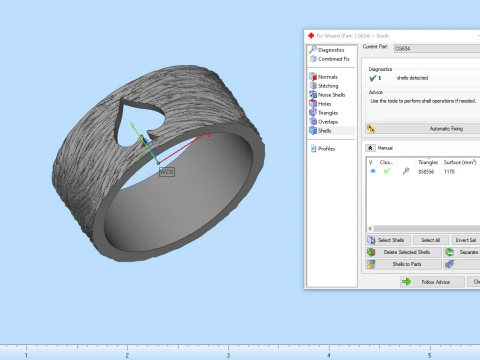Click Delete Selected Shells
The image size is (480, 360).
click(x=404, y=252)
